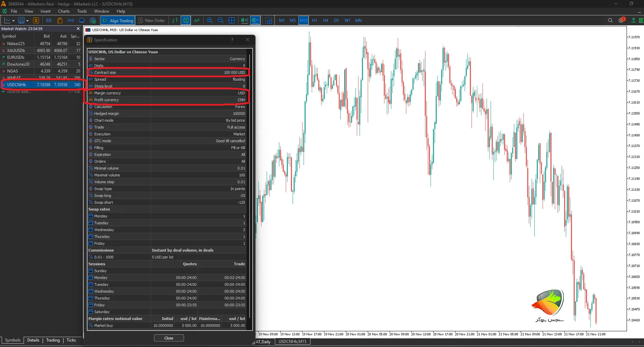Open the Charts menu

(64, 11)
